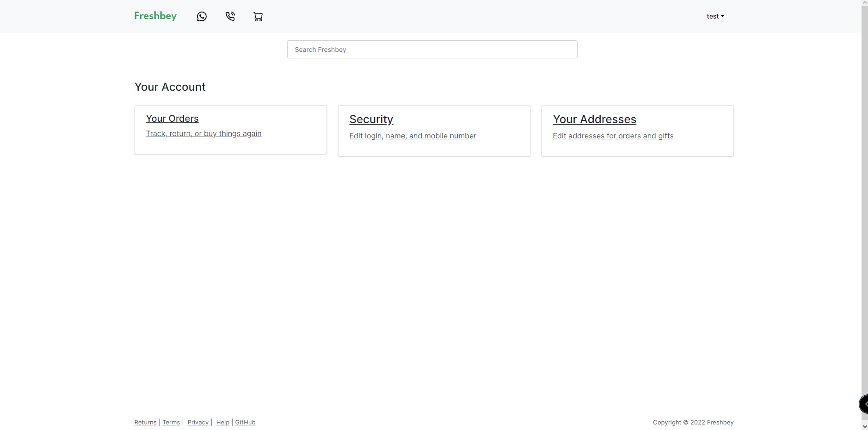Screen dimensions: 868x430
Task: Open the WhatsApp chat icon
Action: (x=202, y=16)
